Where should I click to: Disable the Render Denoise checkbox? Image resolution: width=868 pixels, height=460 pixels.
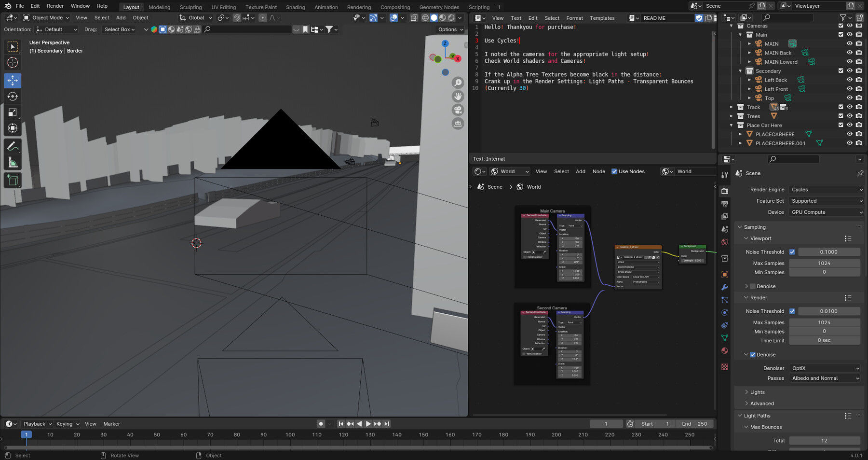point(752,355)
